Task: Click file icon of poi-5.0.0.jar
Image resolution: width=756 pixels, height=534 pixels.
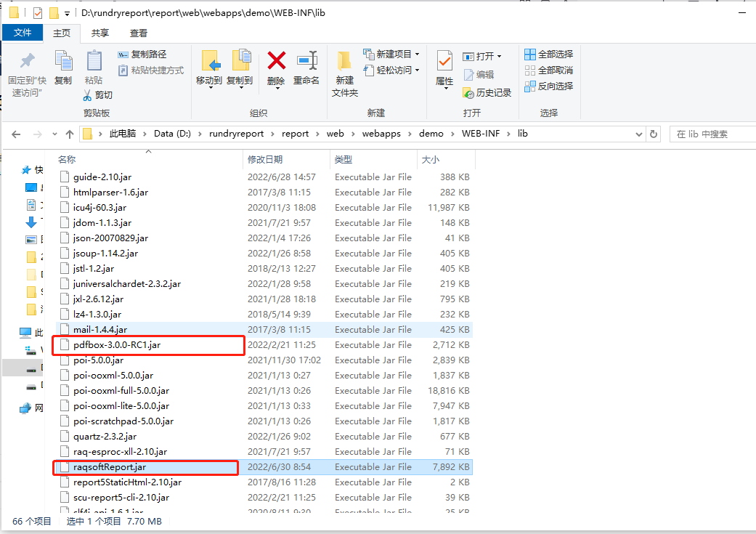Action: (65, 360)
